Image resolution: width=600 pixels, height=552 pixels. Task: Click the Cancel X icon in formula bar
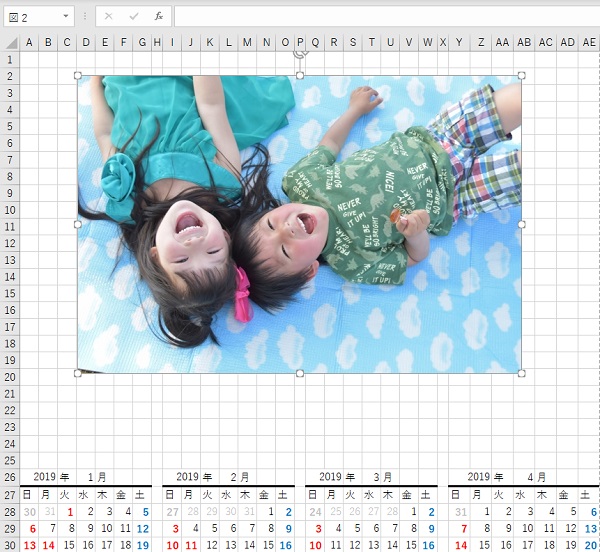click(109, 16)
